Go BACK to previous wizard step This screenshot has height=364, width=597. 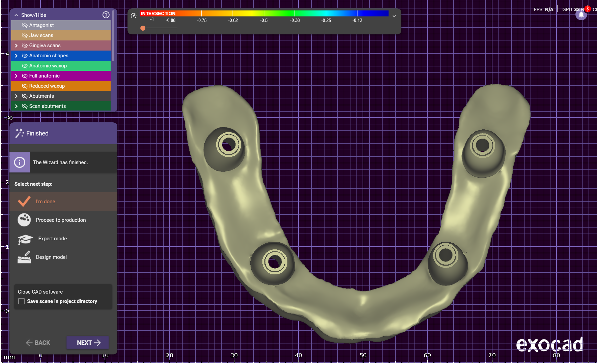click(x=38, y=343)
